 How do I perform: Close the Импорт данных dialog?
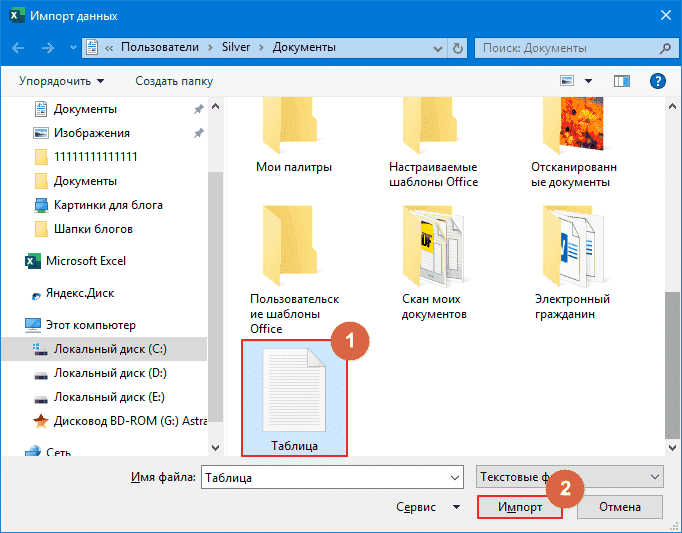665,15
